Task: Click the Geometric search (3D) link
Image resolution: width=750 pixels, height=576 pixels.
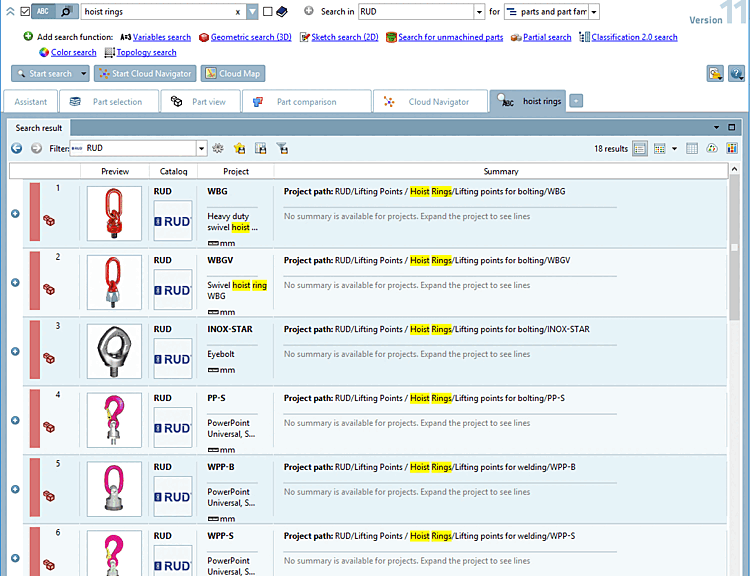Action: (x=251, y=37)
